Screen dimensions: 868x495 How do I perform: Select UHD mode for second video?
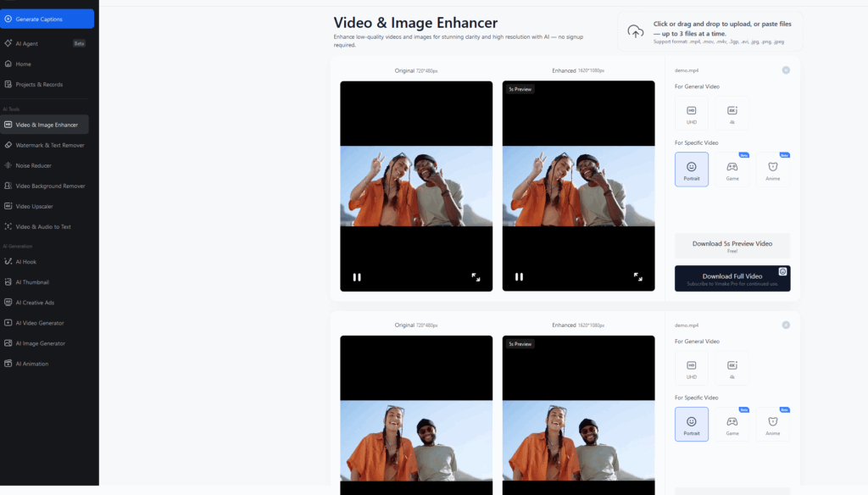[692, 368]
